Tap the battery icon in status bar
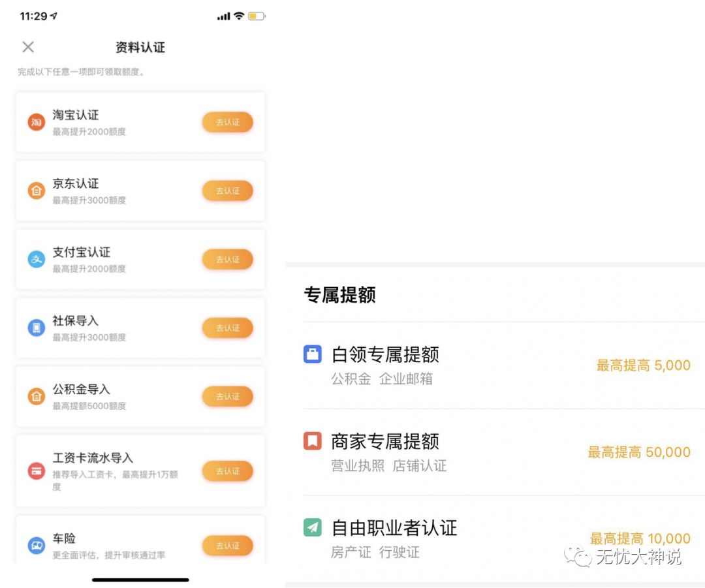Screen dimensions: 705x588 [257, 16]
